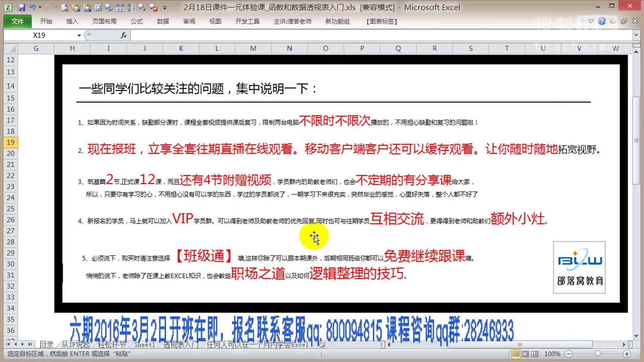The image size is (644, 362).
Task: Switch to the 透视表入门 sheet tab
Action: point(181,345)
